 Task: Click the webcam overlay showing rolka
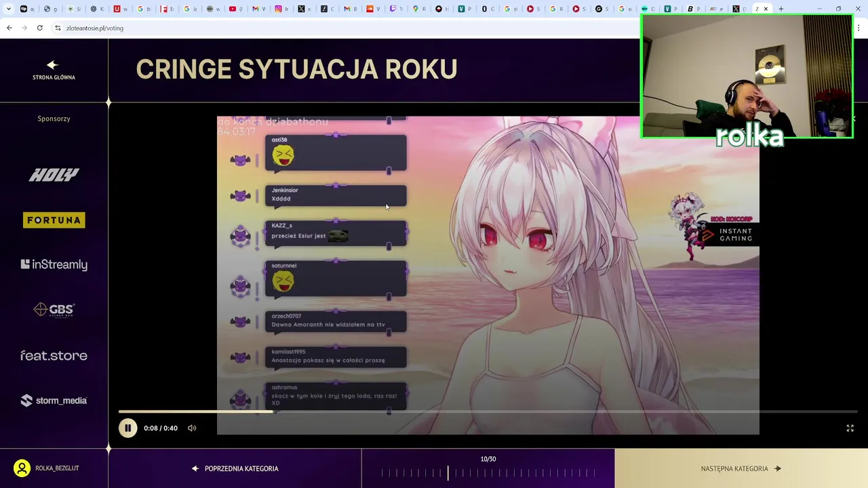(747, 76)
